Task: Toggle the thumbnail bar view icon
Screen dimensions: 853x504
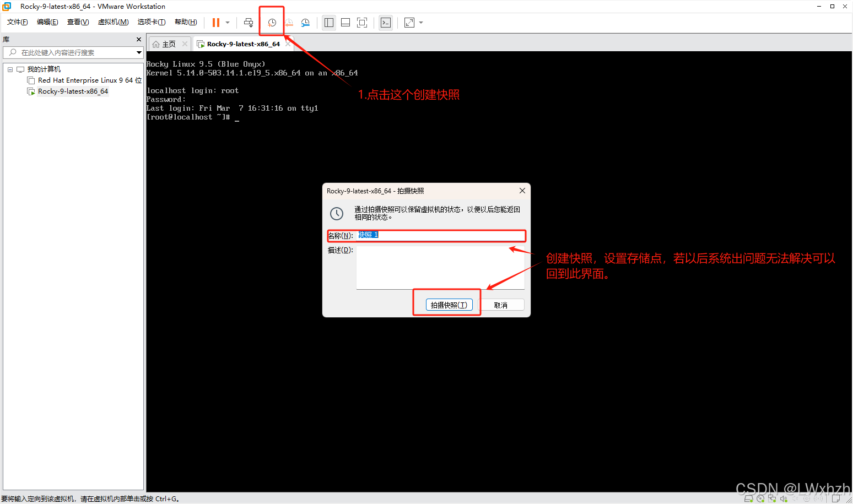Action: click(345, 23)
